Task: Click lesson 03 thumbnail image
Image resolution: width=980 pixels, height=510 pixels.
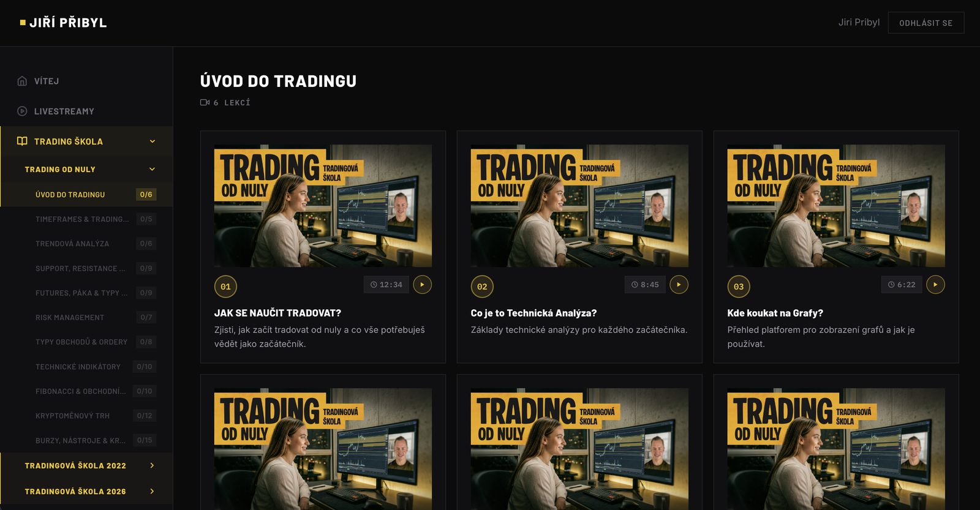Action: [x=836, y=206]
